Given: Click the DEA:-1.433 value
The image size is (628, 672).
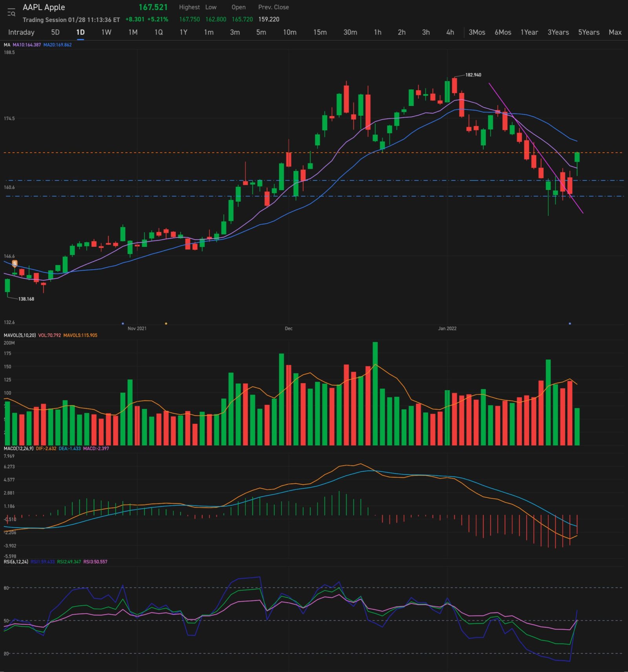Looking at the screenshot, I should click(69, 448).
